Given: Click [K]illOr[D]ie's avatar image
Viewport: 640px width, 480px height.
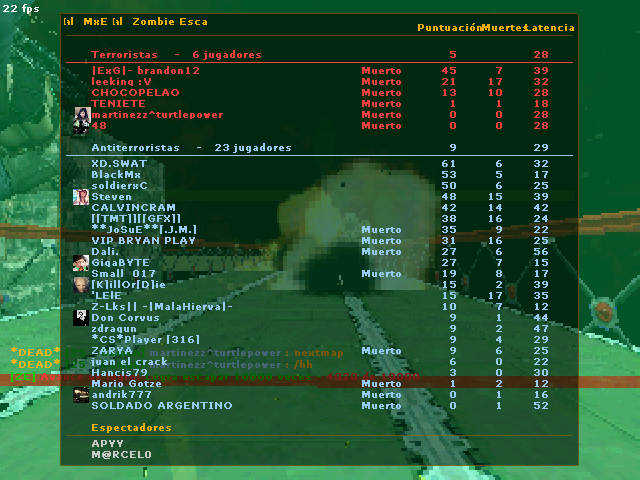Looking at the screenshot, I should tap(81, 285).
